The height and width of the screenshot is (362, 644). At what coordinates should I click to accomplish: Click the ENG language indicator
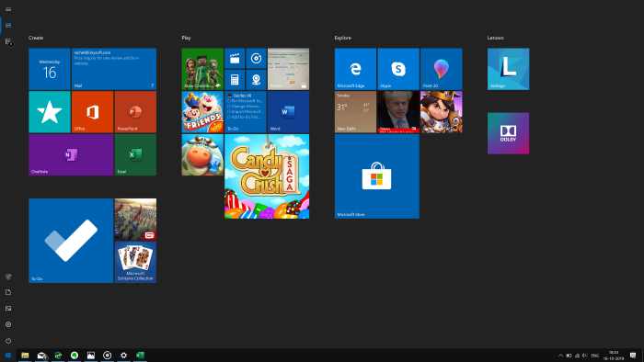594,356
